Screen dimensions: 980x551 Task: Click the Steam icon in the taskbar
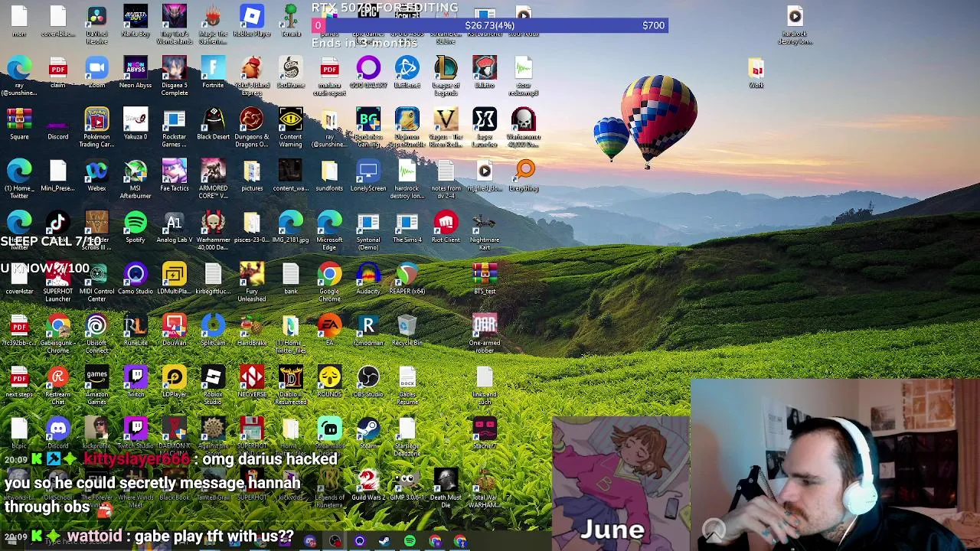tap(384, 542)
